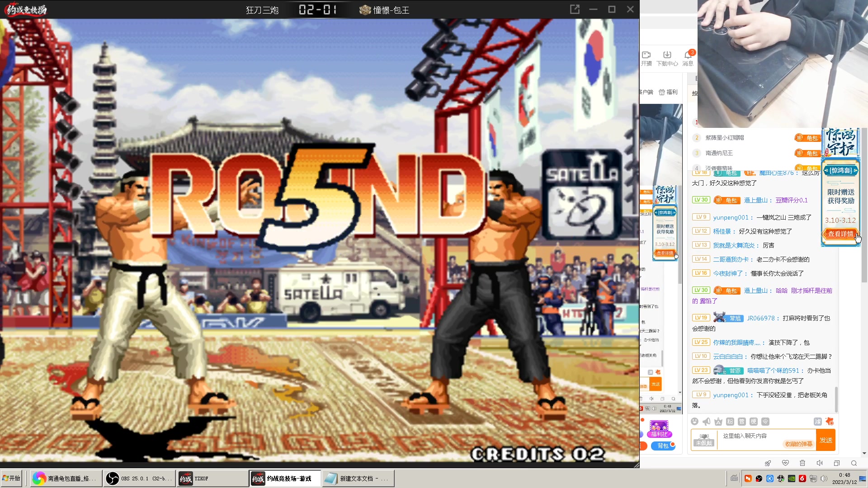Clear chat with the trash can icon
This screenshot has height=488, width=868.
click(x=802, y=463)
